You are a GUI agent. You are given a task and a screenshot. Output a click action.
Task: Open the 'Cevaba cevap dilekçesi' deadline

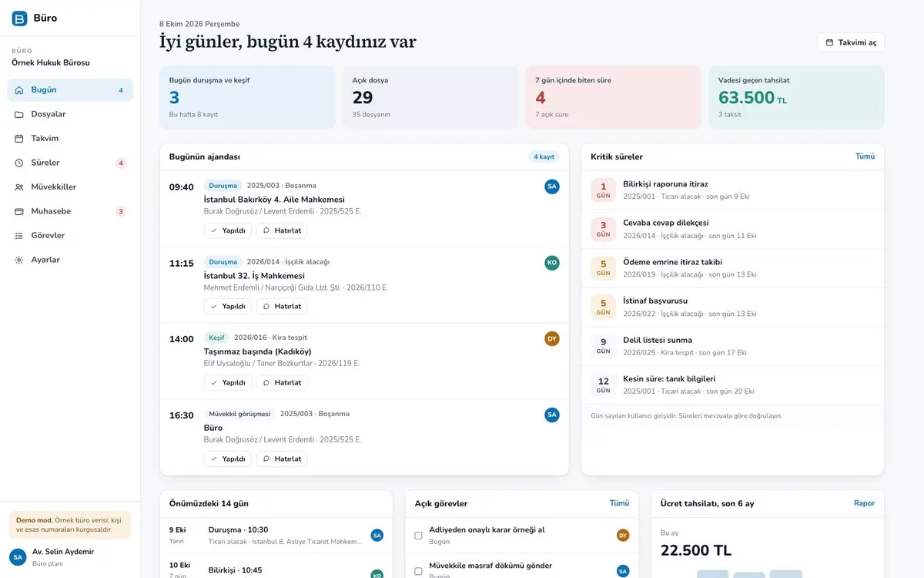(x=732, y=229)
